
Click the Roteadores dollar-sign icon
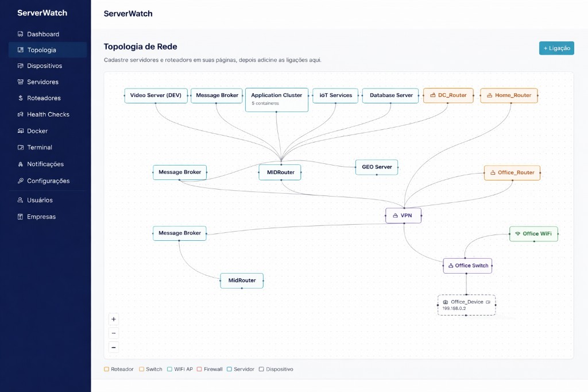(x=21, y=98)
